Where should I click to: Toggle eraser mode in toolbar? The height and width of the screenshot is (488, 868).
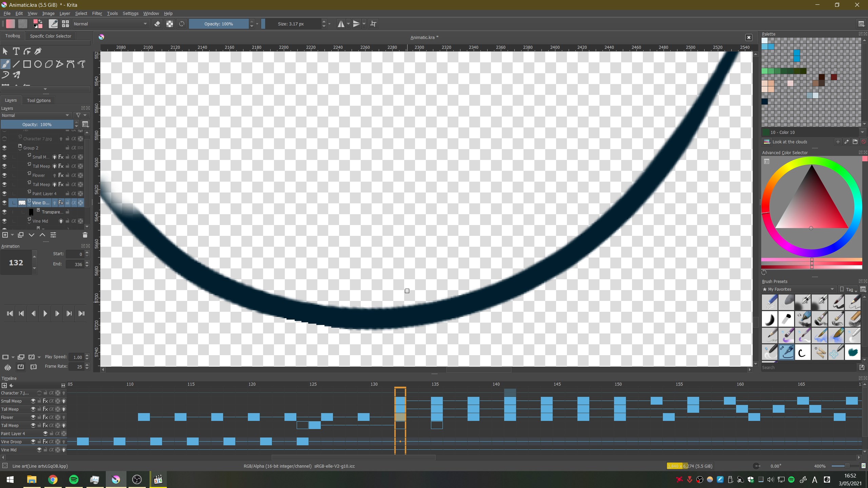coord(157,24)
